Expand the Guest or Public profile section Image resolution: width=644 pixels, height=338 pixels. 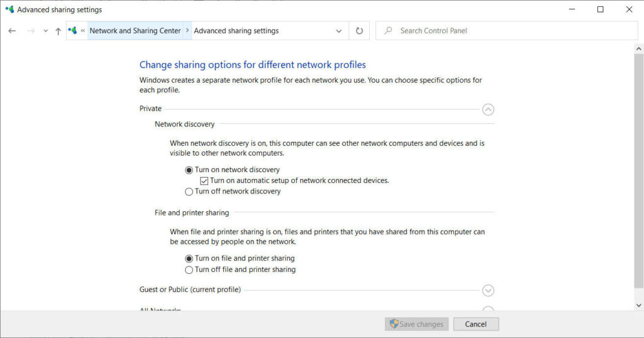point(488,290)
